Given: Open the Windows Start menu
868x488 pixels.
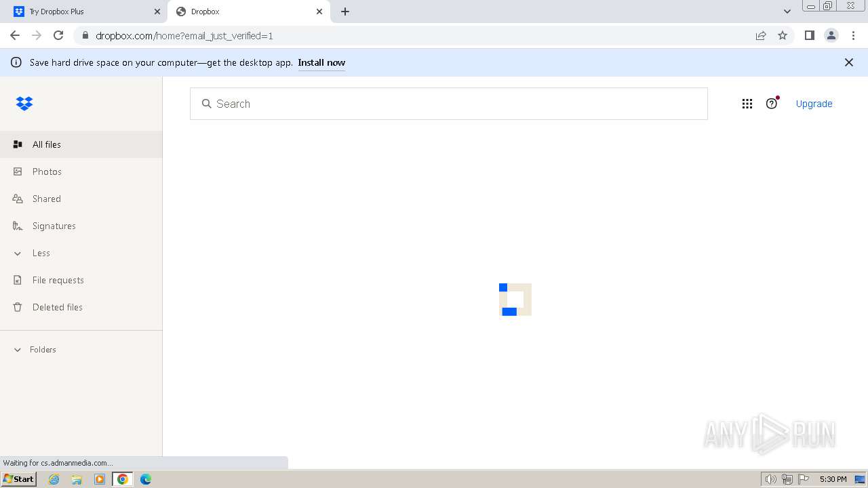Looking at the screenshot, I should click(18, 479).
